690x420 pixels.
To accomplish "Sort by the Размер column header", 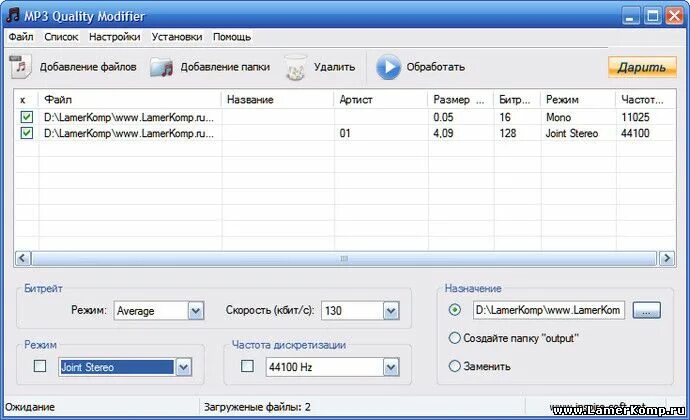I will pos(461,99).
